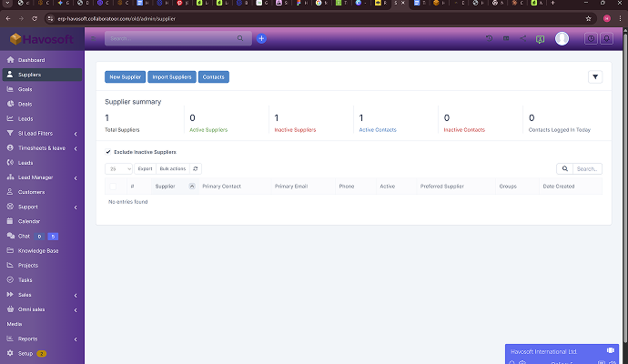Click the magnifier icon beside table search
This screenshot has width=628, height=364.
565,168
